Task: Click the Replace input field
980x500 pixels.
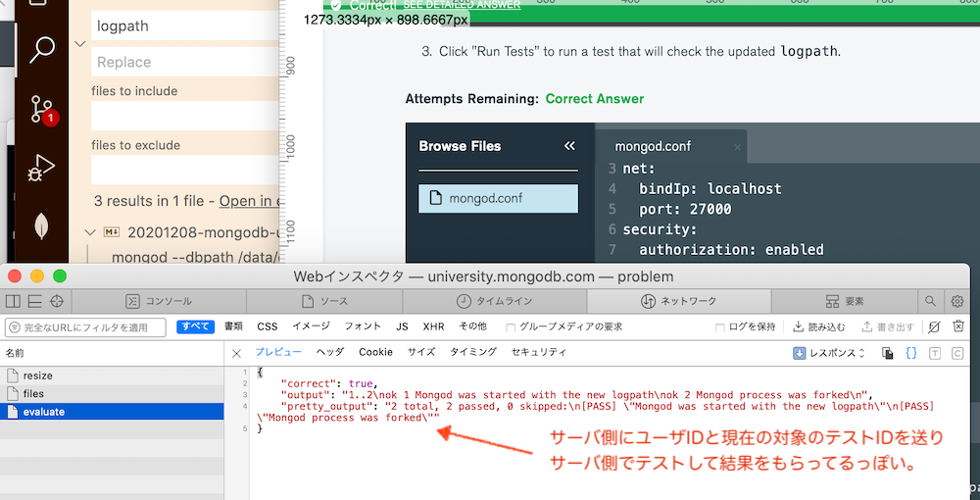Action: pos(185,62)
